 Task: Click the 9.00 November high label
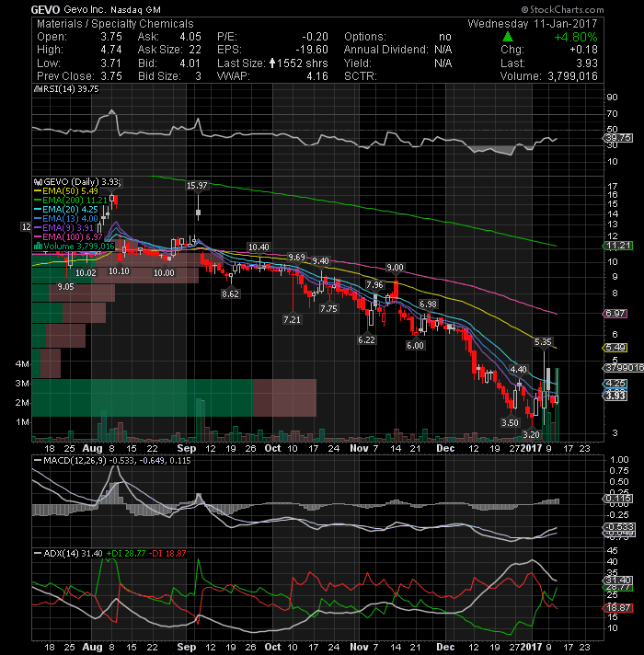(x=395, y=268)
